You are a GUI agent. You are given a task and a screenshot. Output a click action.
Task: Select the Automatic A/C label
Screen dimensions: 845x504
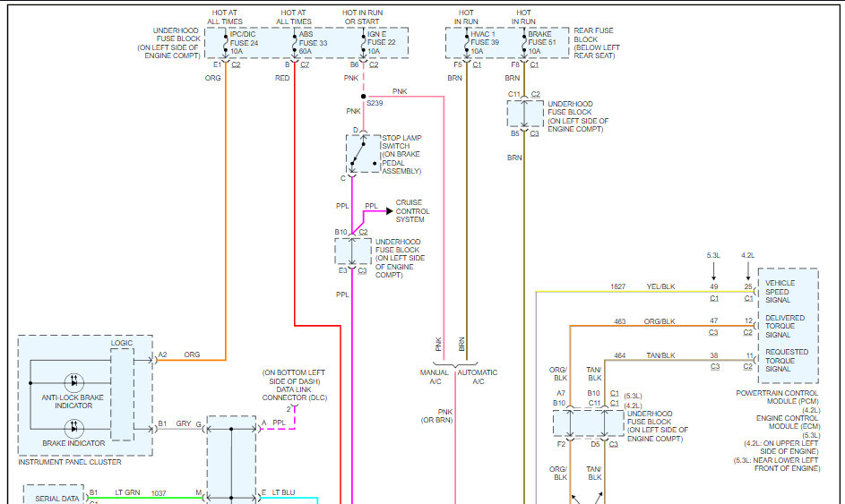click(479, 377)
